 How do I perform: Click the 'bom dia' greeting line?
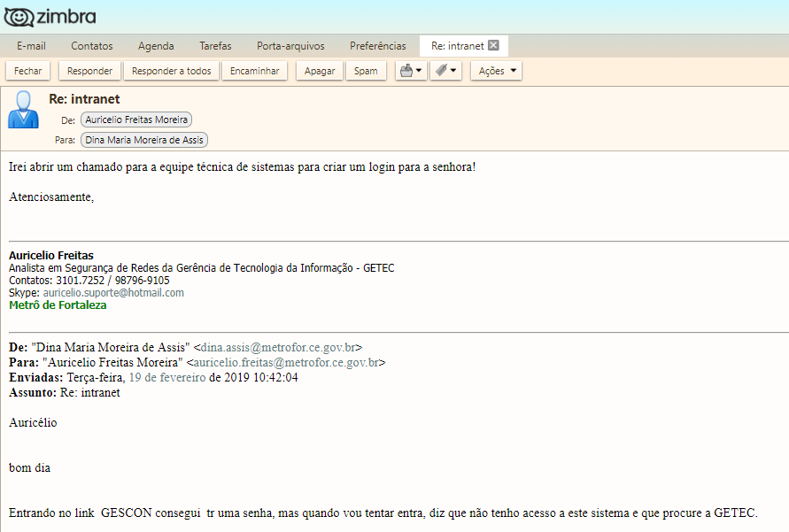pyautogui.click(x=30, y=467)
